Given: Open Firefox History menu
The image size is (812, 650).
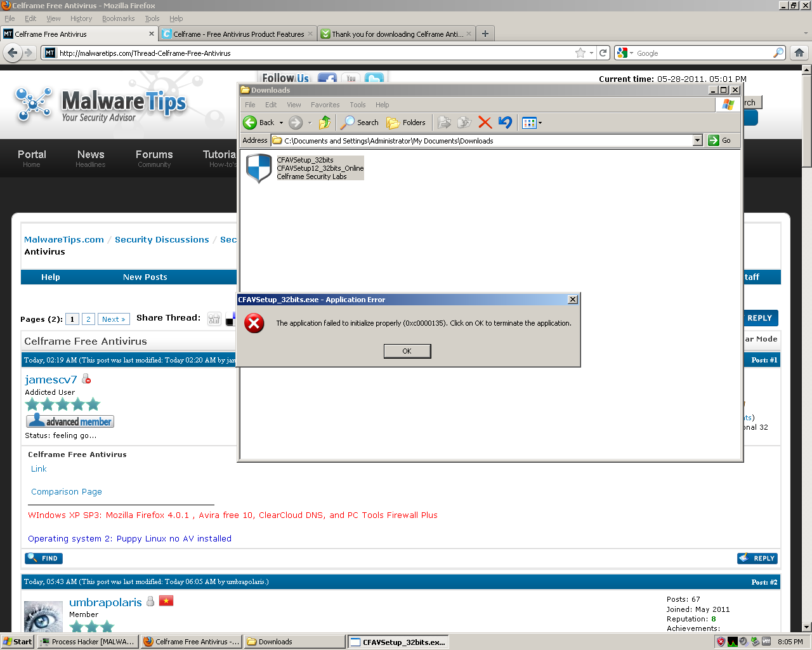Looking at the screenshot, I should point(81,18).
